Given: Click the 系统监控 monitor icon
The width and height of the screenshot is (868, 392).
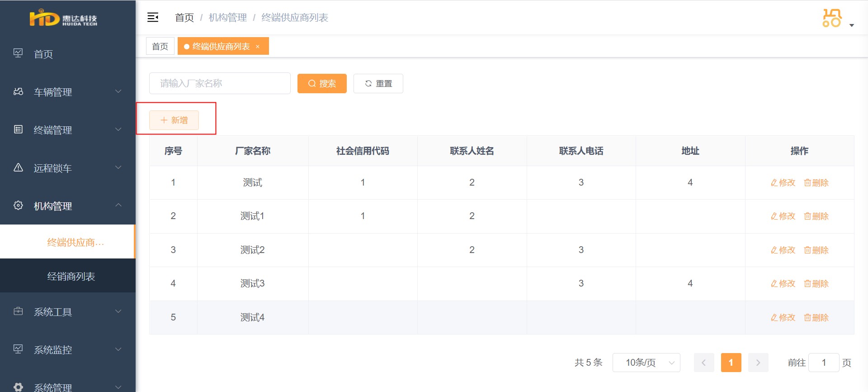Looking at the screenshot, I should tap(18, 349).
